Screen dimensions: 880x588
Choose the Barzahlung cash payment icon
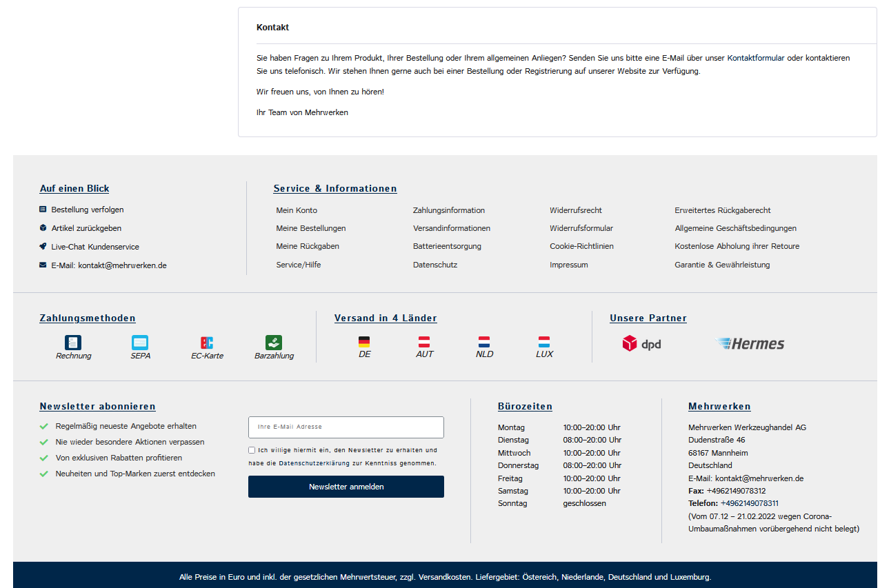pyautogui.click(x=274, y=343)
